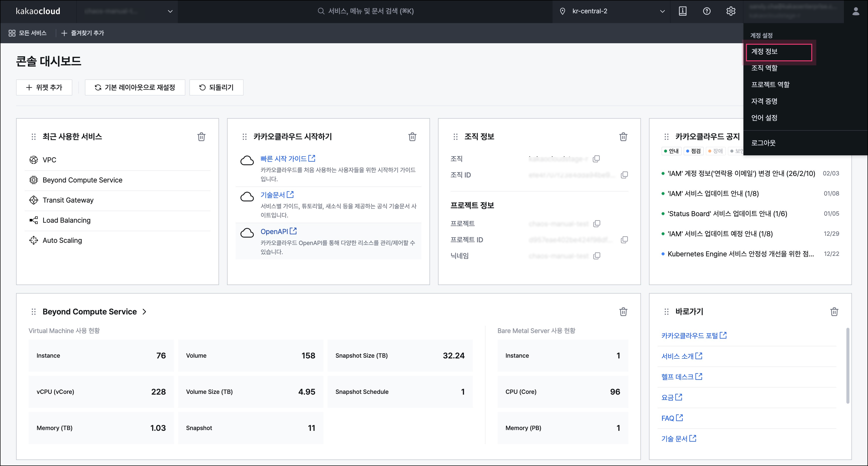
Task: Open the project selector dropdown
Action: tap(128, 11)
